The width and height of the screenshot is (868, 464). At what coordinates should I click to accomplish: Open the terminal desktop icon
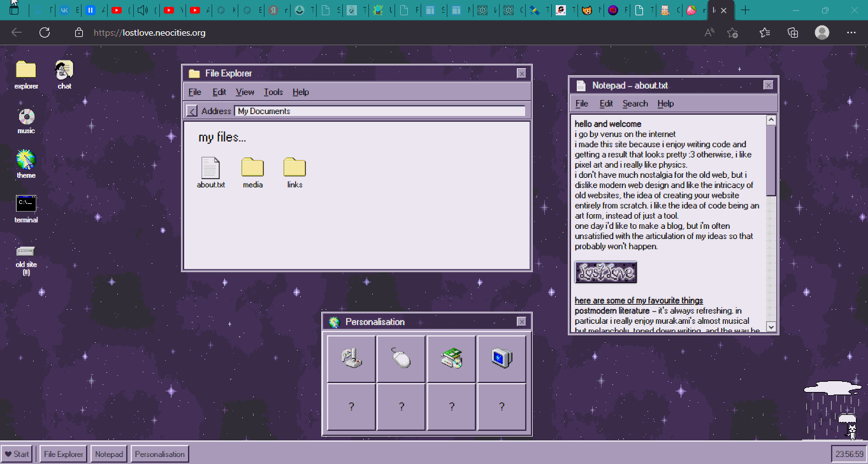[26, 204]
